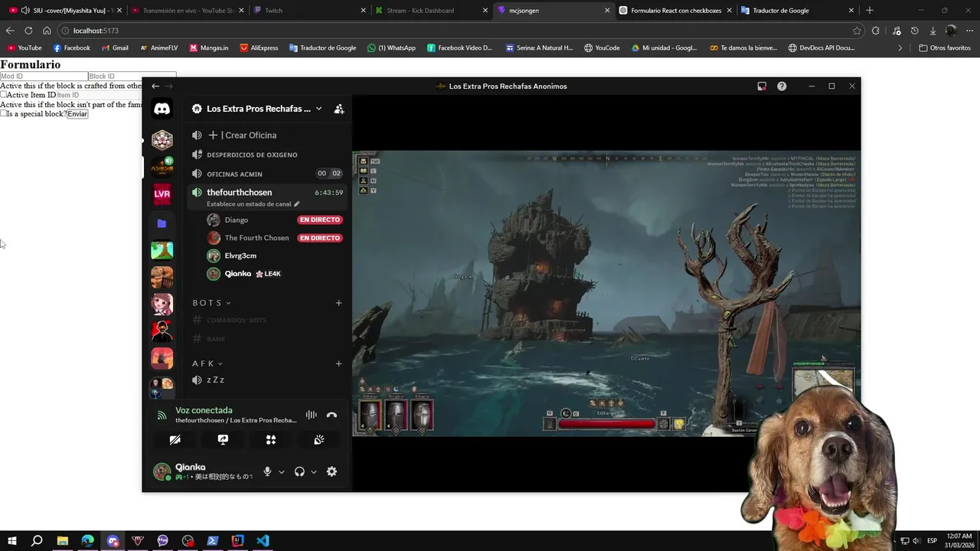Image resolution: width=980 pixels, height=551 pixels.
Task: Open the soundboard icon
Action: point(318,440)
